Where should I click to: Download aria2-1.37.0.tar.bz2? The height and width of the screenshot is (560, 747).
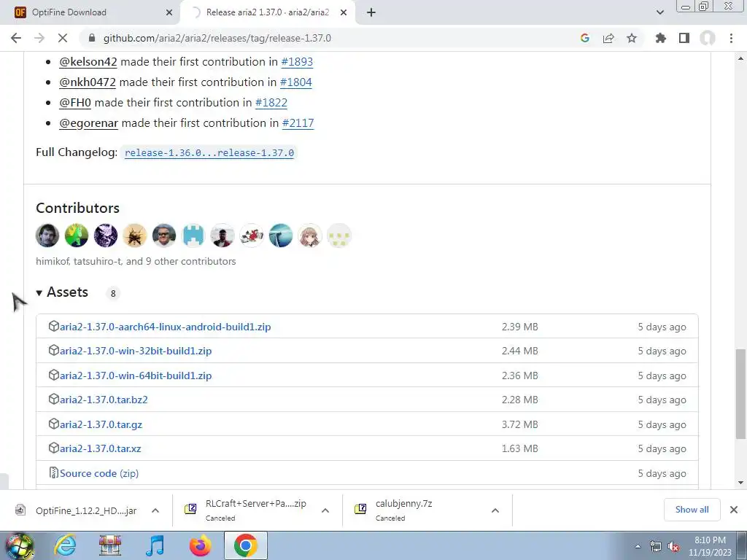(104, 400)
